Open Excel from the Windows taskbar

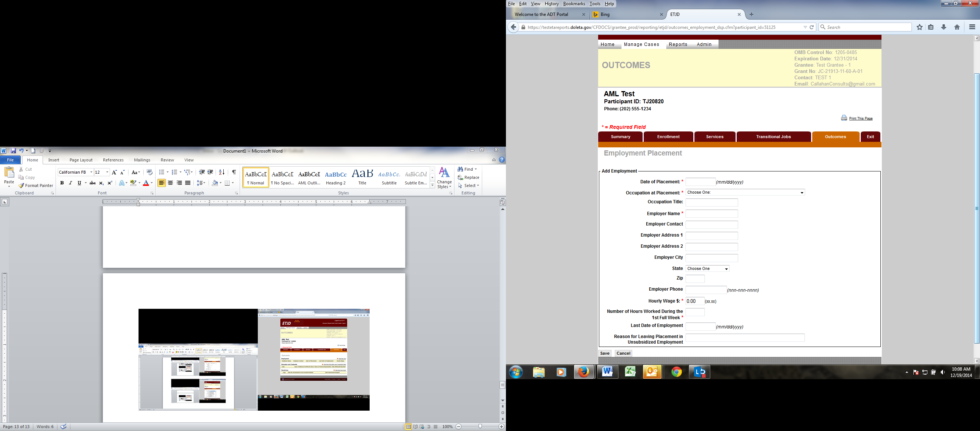pos(630,372)
